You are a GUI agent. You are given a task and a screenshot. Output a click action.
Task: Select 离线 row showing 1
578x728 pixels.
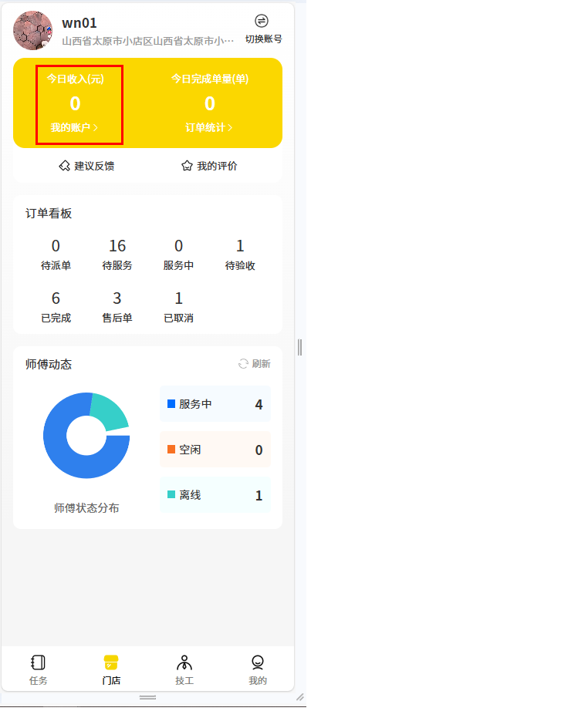[x=215, y=495]
